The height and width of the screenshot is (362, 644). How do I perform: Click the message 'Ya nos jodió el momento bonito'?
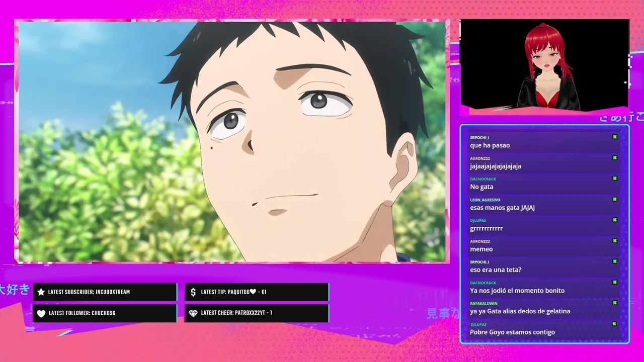pos(517,291)
